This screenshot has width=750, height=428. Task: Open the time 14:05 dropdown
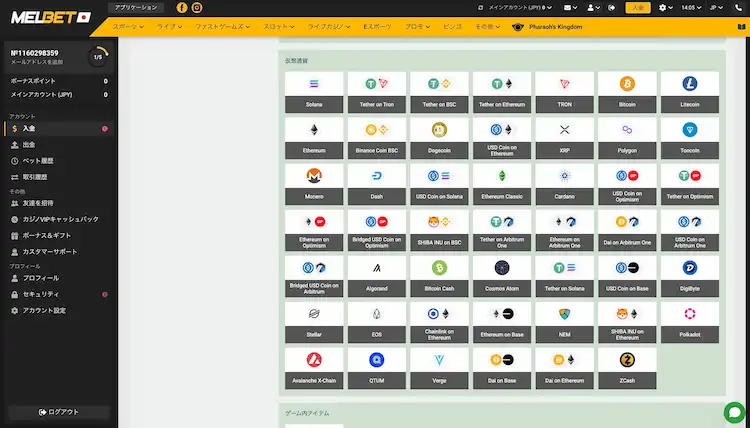(x=691, y=8)
